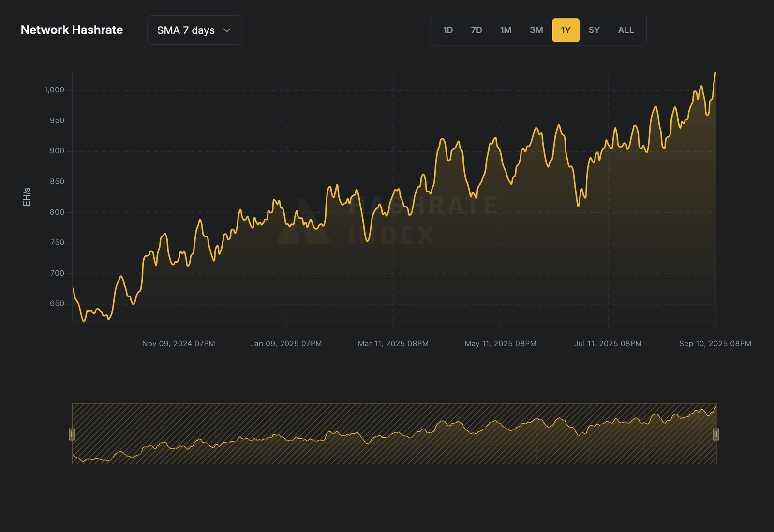Image resolution: width=774 pixels, height=532 pixels.
Task: Open the SMA 7 days dropdown
Action: point(194,30)
